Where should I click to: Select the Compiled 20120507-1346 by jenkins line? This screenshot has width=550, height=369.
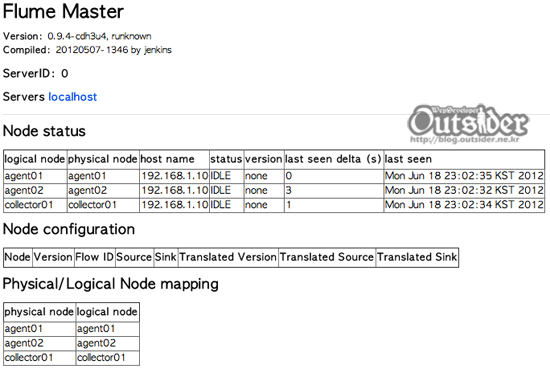tap(87, 50)
